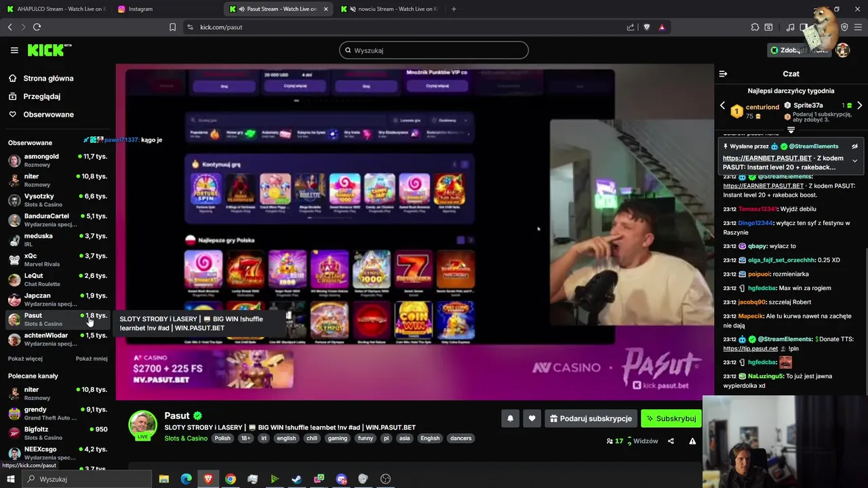Click centuriond in top gifters
Screen dimensions: 868x488
(x=762, y=107)
